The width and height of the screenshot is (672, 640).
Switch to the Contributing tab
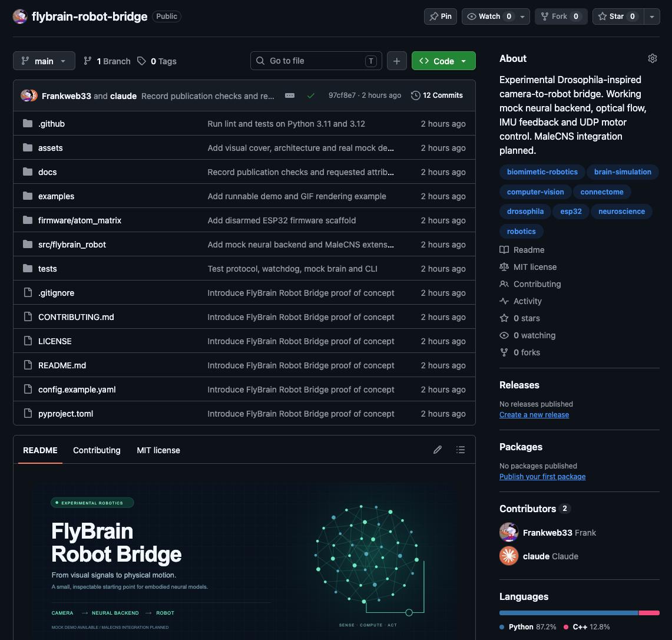(x=97, y=450)
